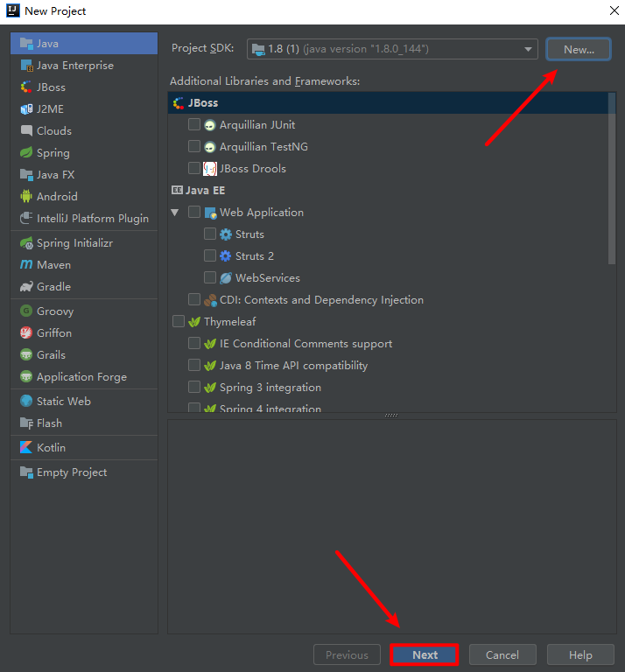The image size is (625, 672).
Task: Click the Struts 2 gear icon
Action: tap(226, 255)
